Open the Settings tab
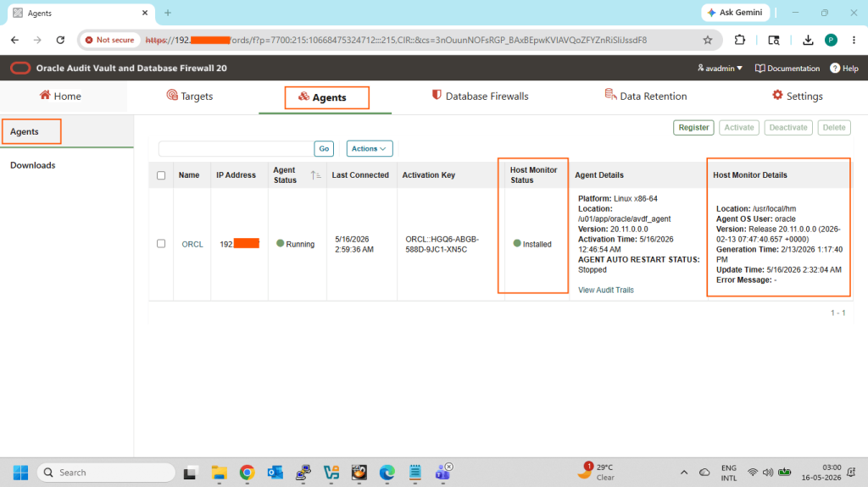 (797, 97)
